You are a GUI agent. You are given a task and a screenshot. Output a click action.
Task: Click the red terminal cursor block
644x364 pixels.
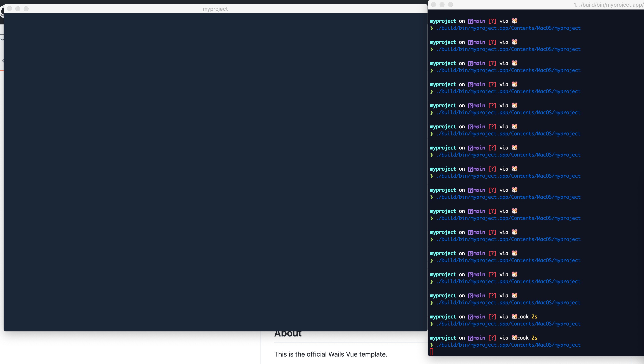pyautogui.click(x=431, y=352)
